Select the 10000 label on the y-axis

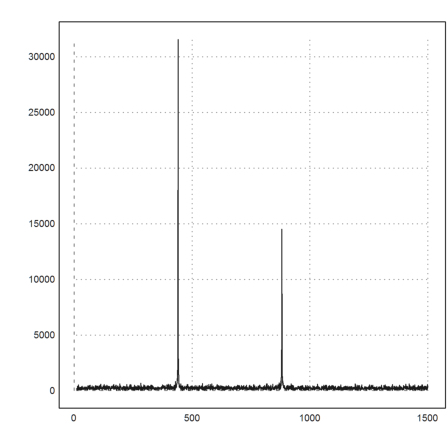coord(42,279)
